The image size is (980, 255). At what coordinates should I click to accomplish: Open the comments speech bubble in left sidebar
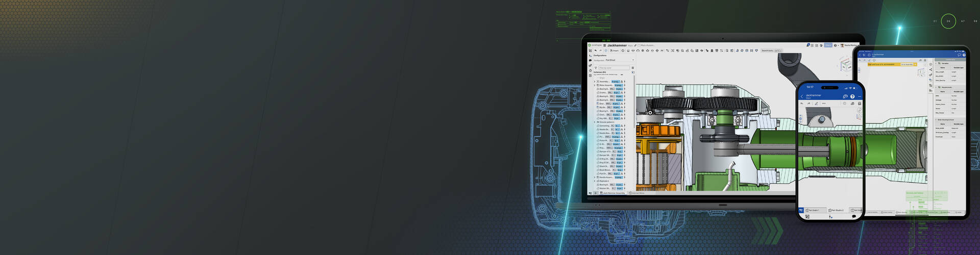[591, 60]
